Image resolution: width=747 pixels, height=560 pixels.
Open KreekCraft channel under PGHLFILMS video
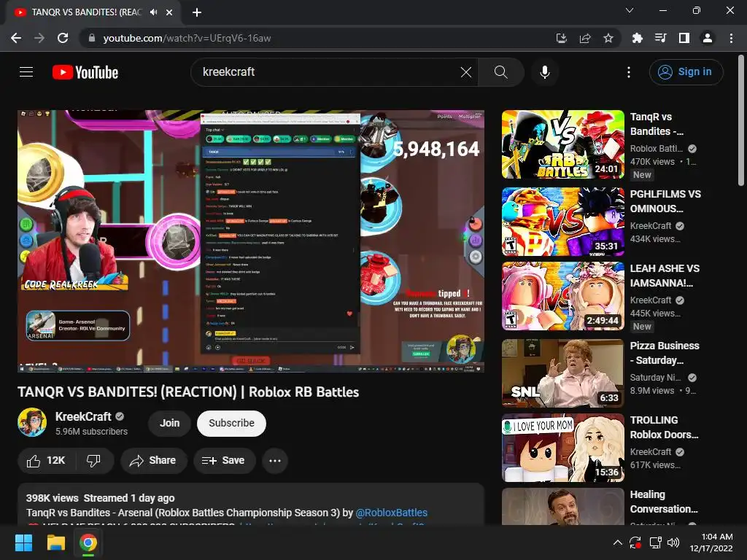651,226
